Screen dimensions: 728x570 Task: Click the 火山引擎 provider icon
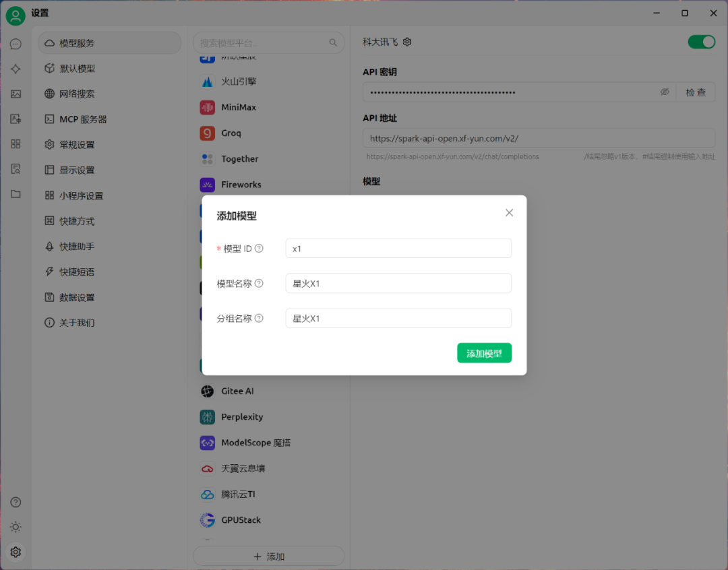(208, 82)
